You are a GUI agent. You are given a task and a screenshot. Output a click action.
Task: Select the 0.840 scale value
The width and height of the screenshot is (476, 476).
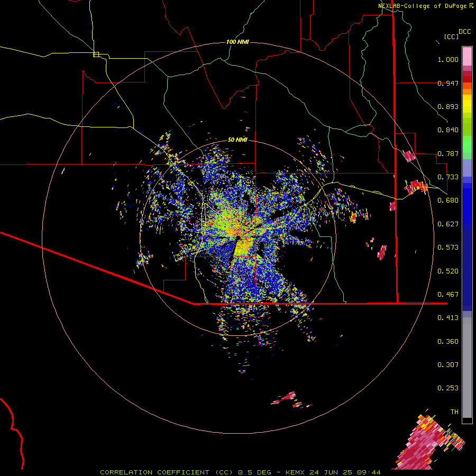tap(448, 130)
